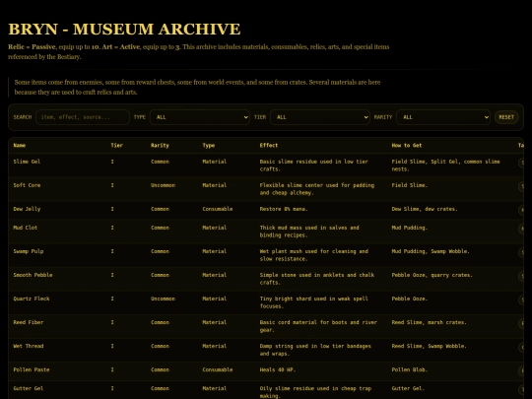The height and width of the screenshot is (399, 532).
Task: Click 'Pebble Ooze.' source in Quartz Fleck row
Action: [410, 299]
